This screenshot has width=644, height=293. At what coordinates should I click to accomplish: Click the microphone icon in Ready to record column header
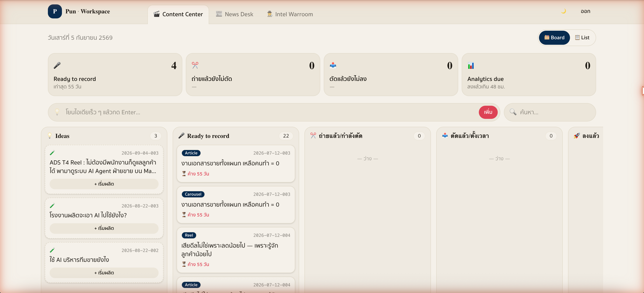[x=181, y=136]
